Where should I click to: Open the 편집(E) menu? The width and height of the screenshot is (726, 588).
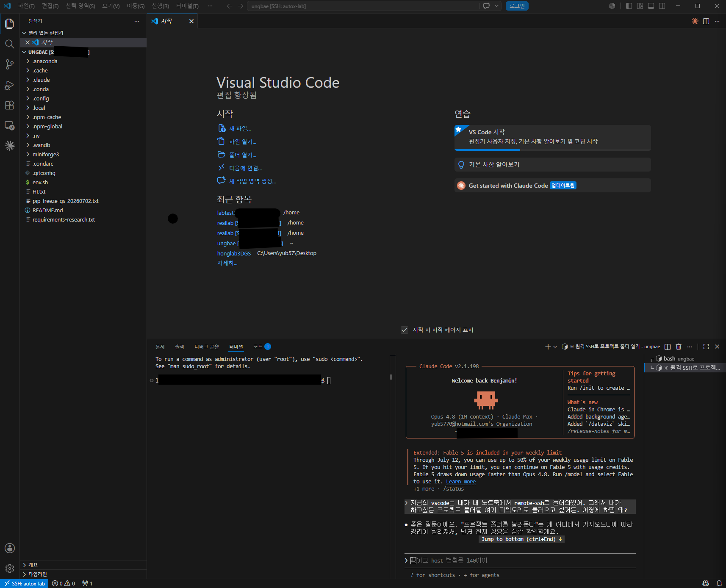tap(50, 6)
